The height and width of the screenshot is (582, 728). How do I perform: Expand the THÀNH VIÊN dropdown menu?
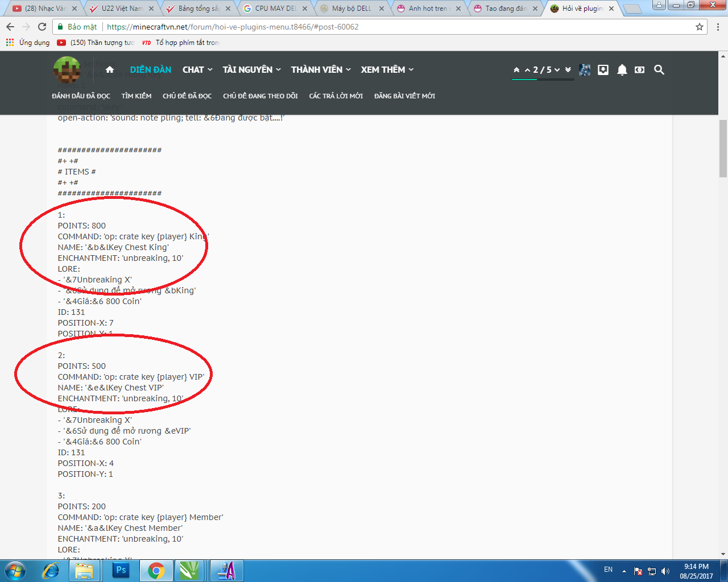321,69
